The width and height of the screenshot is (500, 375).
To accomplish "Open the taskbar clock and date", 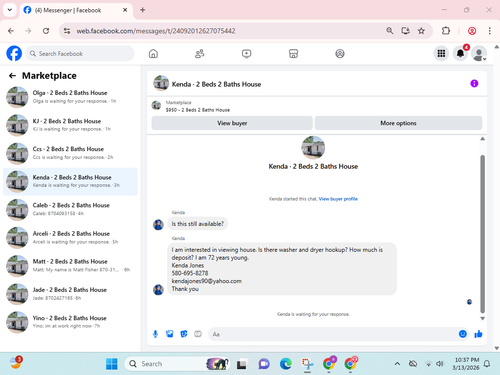I will coord(466,364).
